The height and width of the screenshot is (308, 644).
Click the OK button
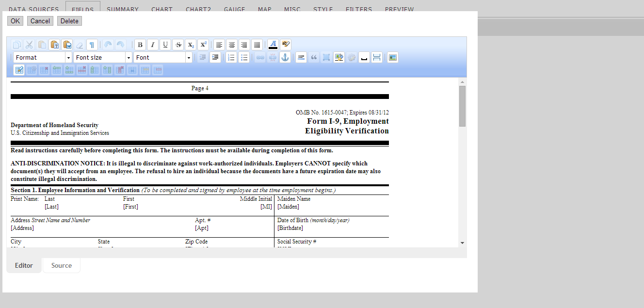[x=15, y=21]
